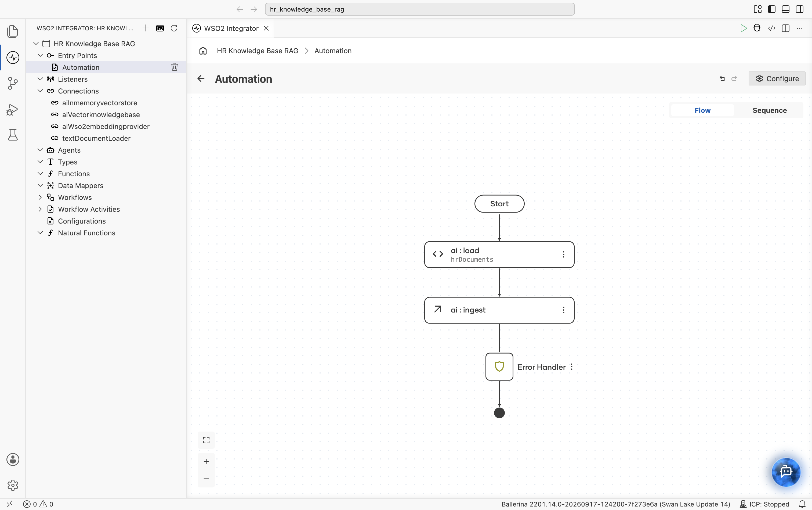Open the WSO2 Integrator activity bar icon

point(13,57)
